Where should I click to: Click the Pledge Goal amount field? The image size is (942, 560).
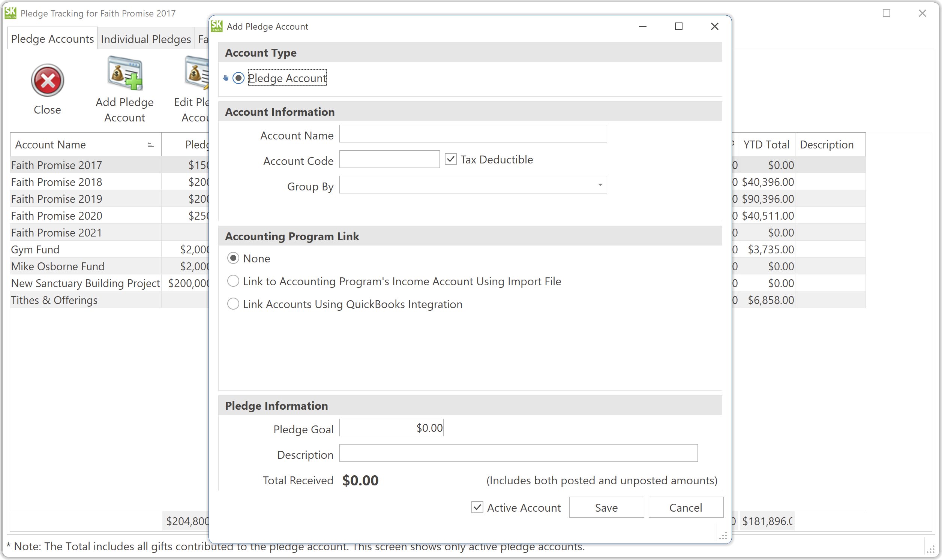[391, 428]
